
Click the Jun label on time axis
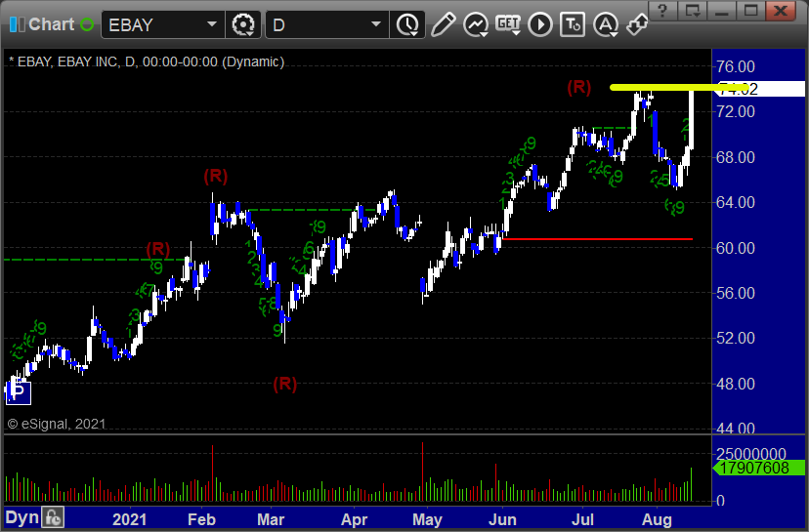502,519
